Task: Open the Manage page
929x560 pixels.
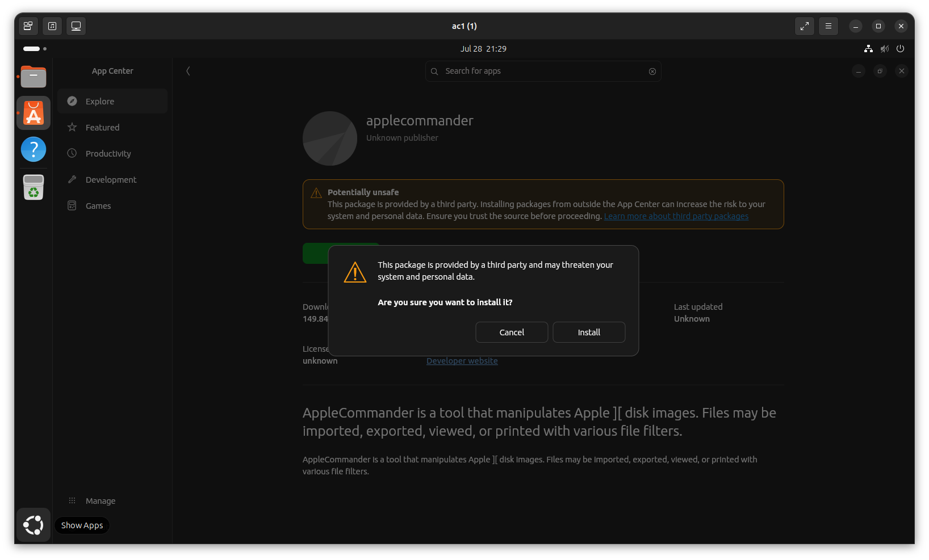Action: [x=112, y=500]
